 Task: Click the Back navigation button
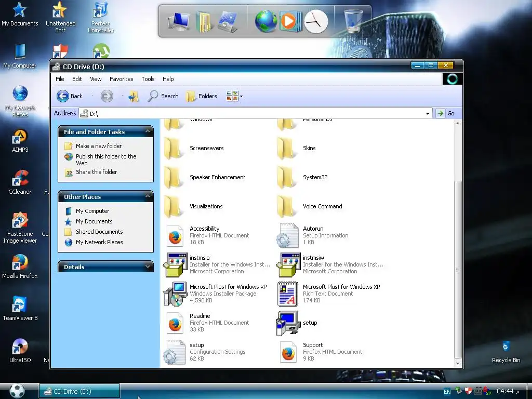(x=70, y=96)
